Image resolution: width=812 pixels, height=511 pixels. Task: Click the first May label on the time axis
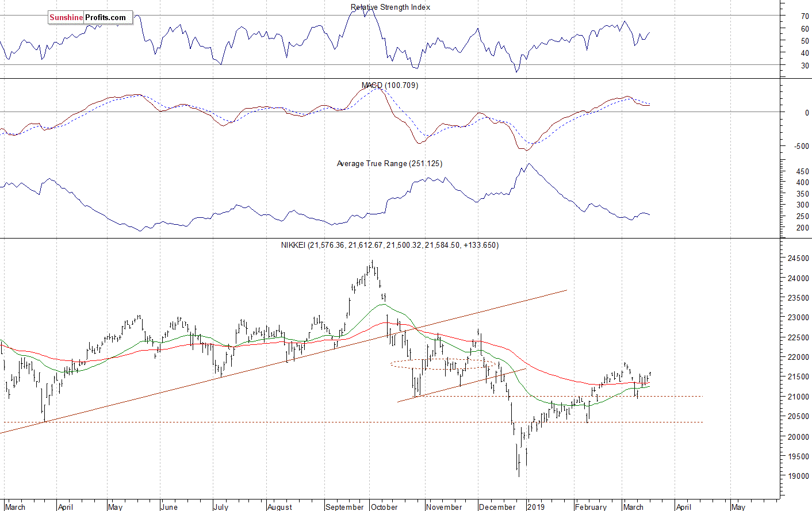[115, 506]
